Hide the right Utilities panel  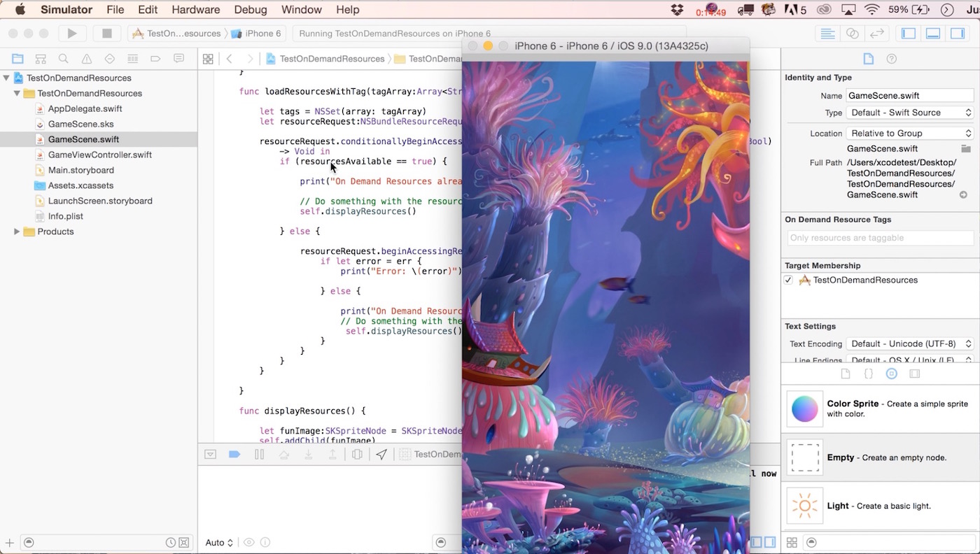tap(957, 34)
